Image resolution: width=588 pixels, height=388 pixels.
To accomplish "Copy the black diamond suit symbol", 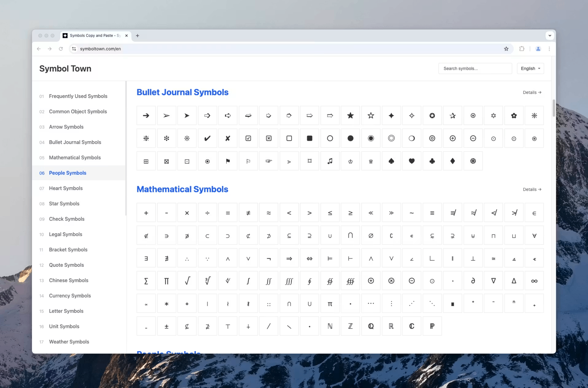I will 453,161.
